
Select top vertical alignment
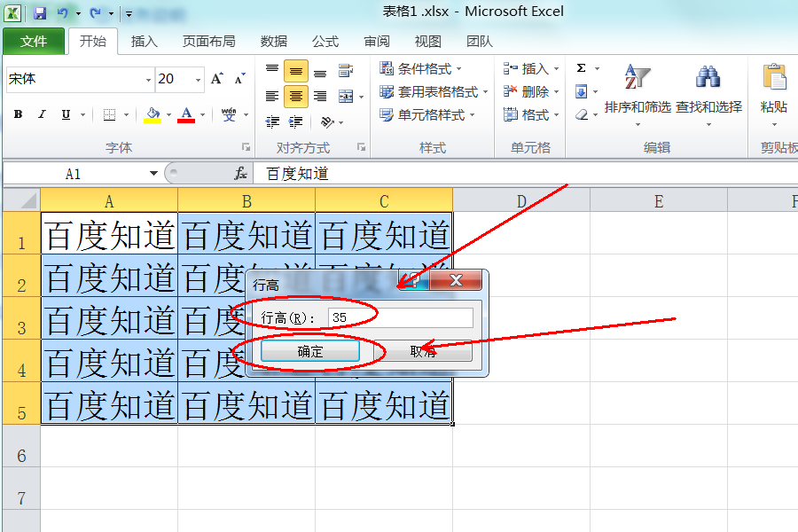[x=272, y=71]
